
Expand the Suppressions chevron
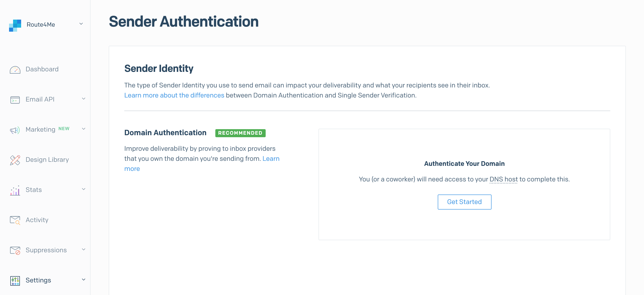pos(84,250)
